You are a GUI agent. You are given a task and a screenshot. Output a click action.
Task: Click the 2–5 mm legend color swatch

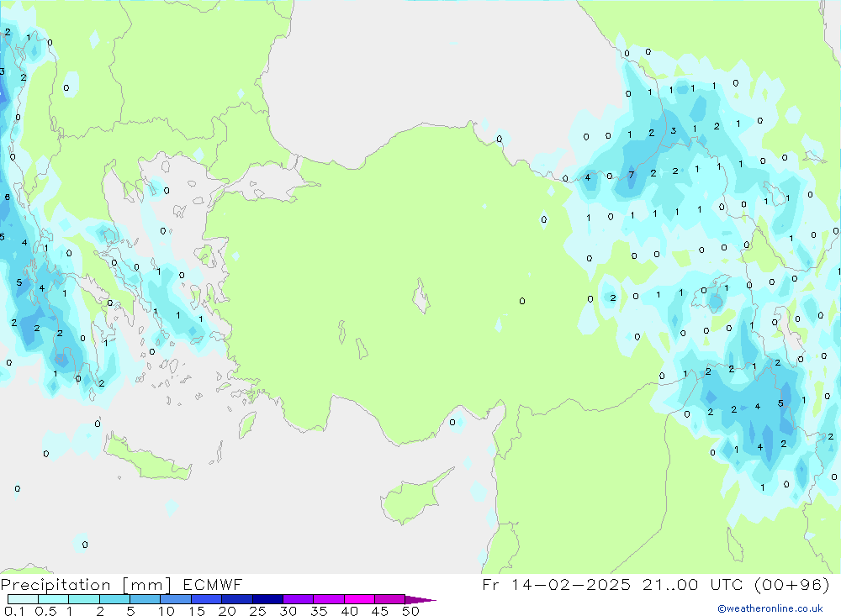click(x=114, y=599)
